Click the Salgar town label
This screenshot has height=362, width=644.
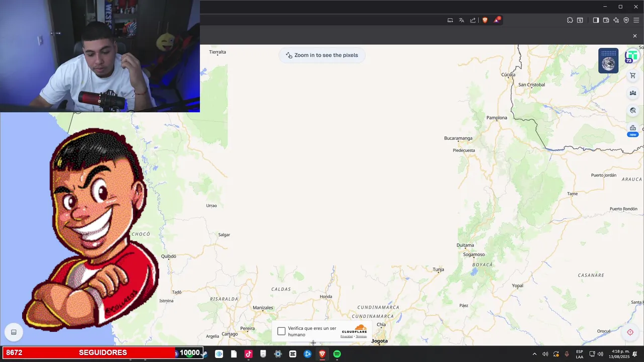click(224, 235)
